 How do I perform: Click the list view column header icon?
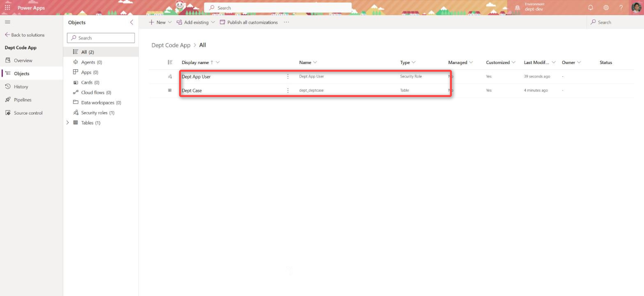point(170,62)
